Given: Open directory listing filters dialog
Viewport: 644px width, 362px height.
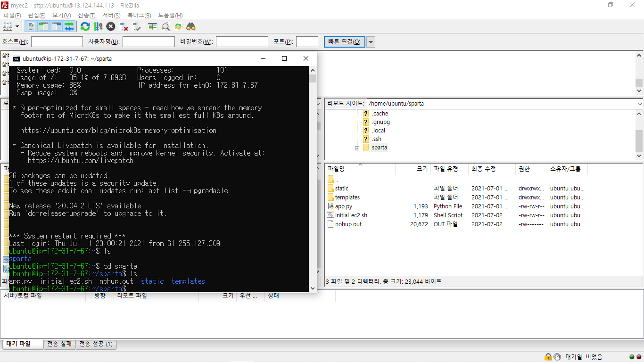Looking at the screenshot, I should [152, 26].
